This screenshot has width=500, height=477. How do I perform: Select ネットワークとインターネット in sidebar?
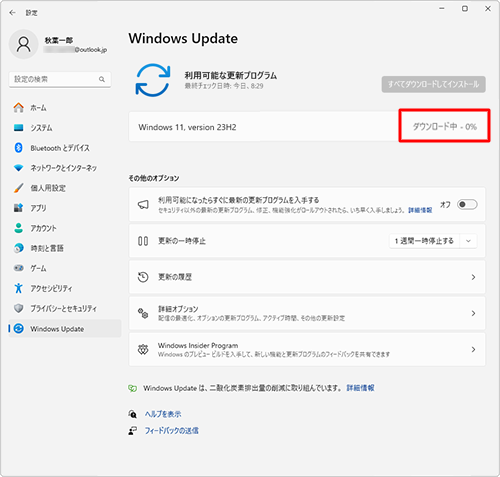coord(64,168)
